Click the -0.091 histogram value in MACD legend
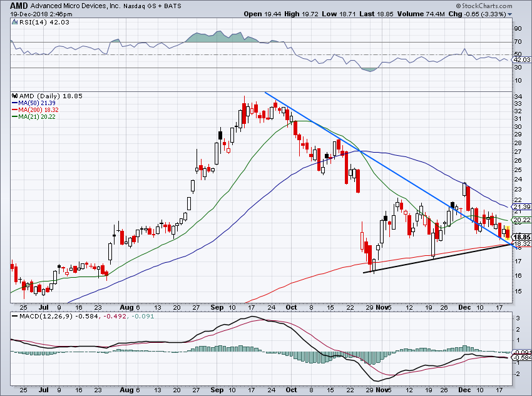 click(x=142, y=317)
